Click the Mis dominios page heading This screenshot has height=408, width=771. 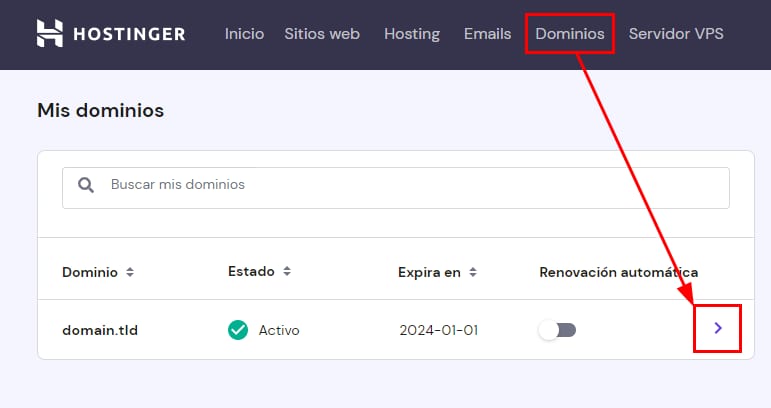(100, 110)
